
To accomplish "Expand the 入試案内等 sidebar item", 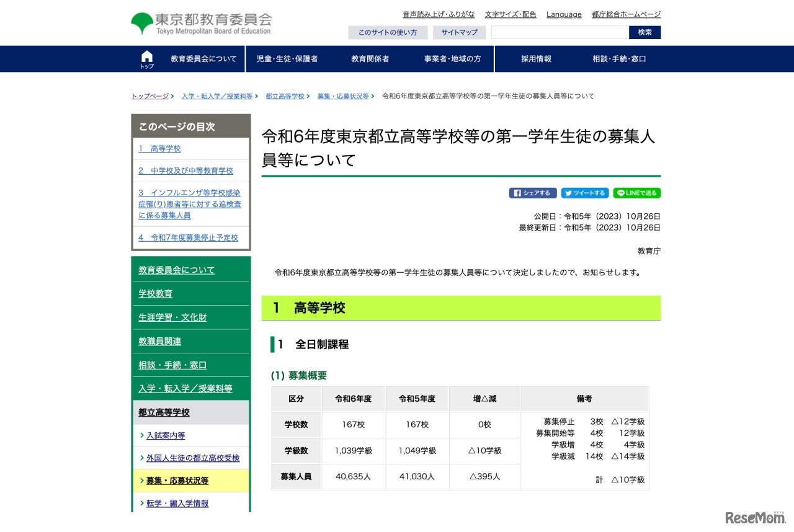I will [x=164, y=435].
